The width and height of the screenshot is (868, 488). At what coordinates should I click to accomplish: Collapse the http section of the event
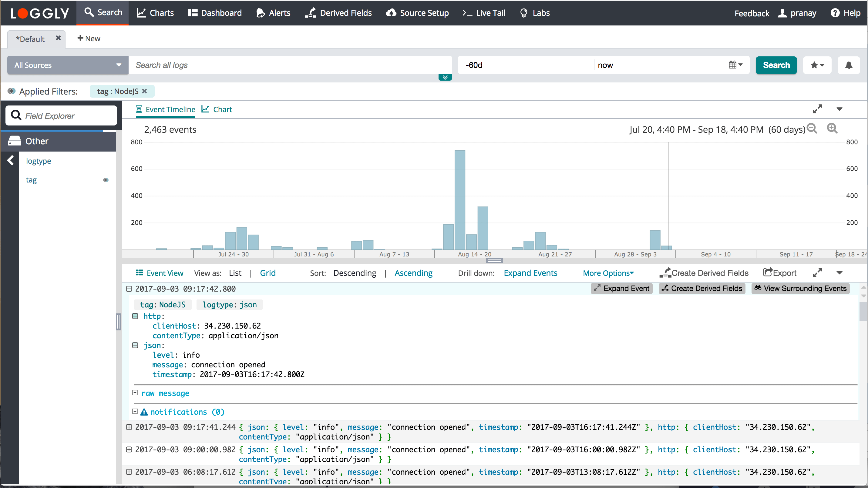(x=135, y=316)
